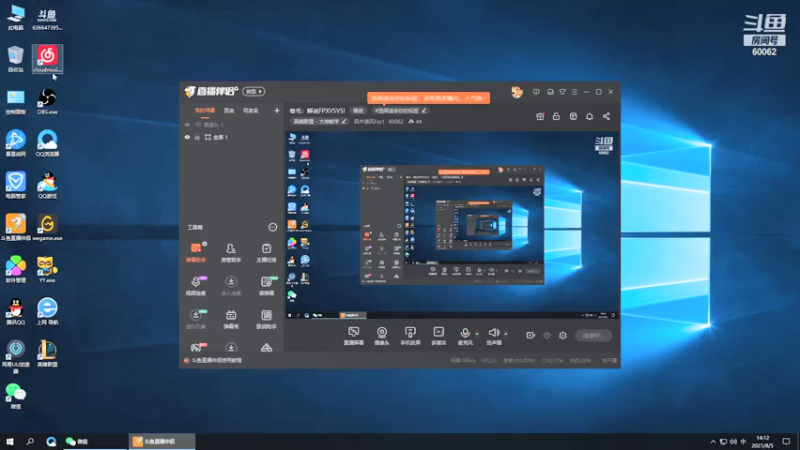
Task: Open taskbar search magnifier
Action: pos(30,441)
